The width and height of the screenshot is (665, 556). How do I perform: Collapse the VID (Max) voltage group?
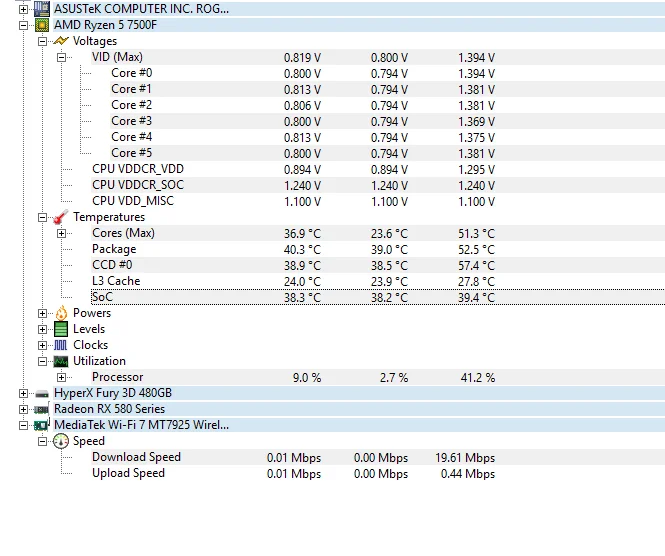click(x=61, y=57)
